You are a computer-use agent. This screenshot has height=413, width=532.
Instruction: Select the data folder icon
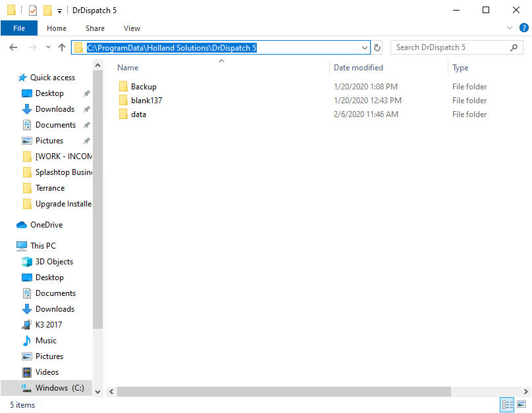click(x=123, y=114)
